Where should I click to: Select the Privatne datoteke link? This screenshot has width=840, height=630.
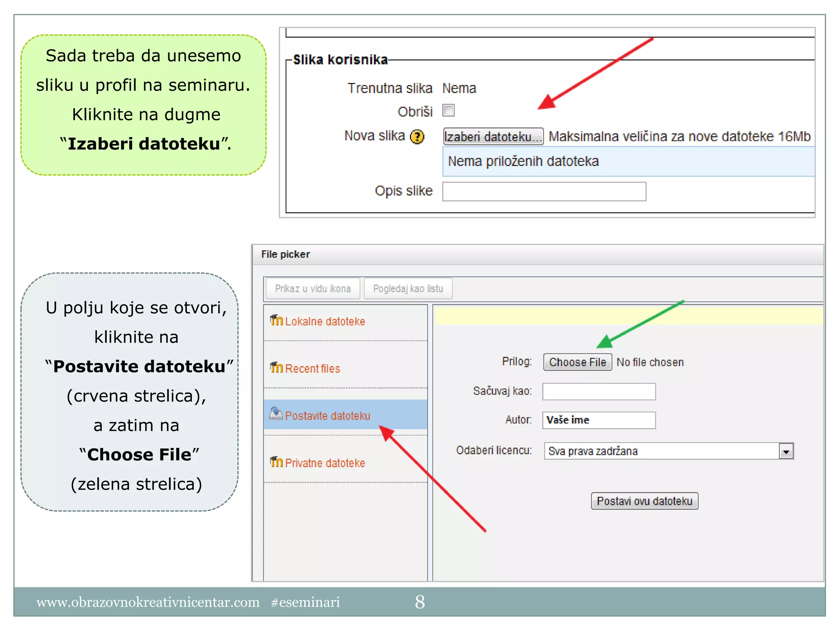pyautogui.click(x=325, y=463)
